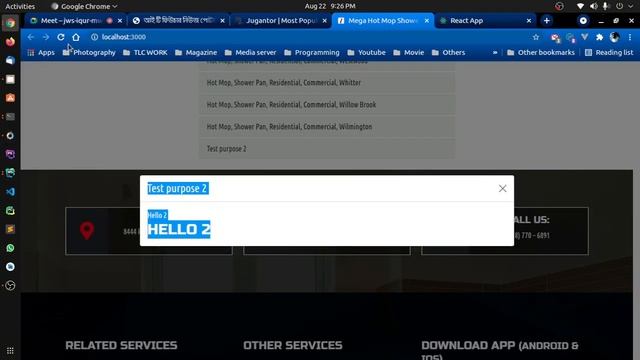The height and width of the screenshot is (360, 640).
Task: Reload the current page
Action: click(x=61, y=37)
